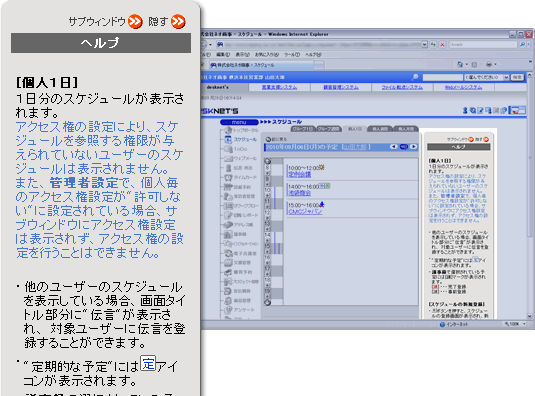Click the IE search magnifier button
The height and width of the screenshot is (396, 535).
point(522,44)
